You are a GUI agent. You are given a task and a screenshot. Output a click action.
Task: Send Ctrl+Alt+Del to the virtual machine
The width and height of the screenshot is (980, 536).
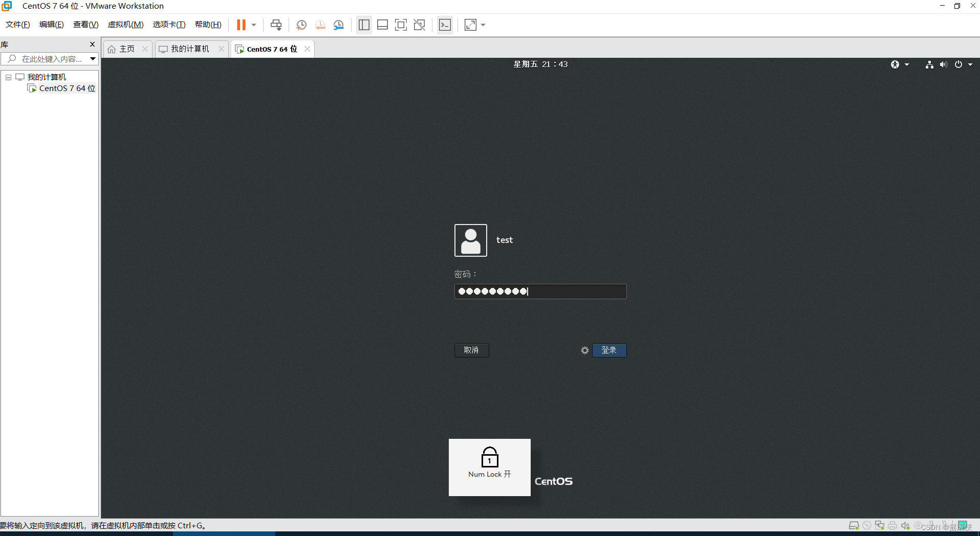[x=276, y=25]
